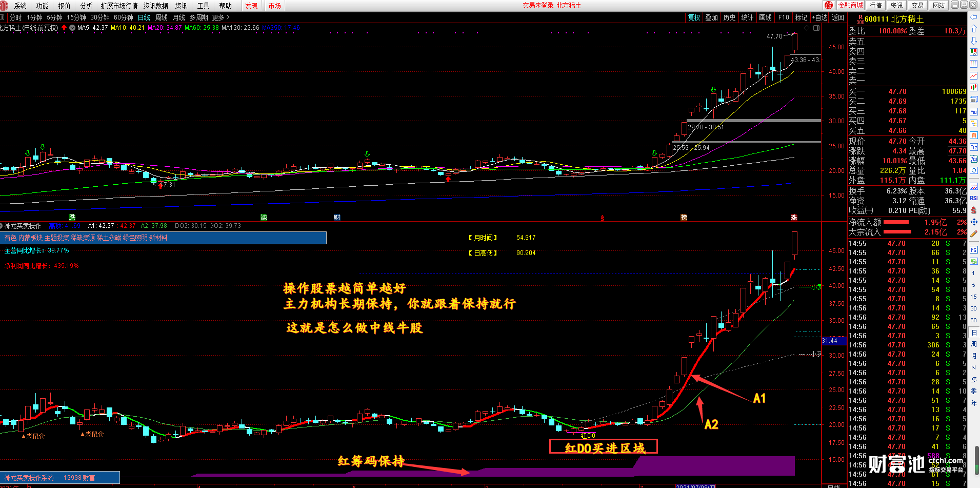Click the diamond icon above the price axis
The width and height of the screenshot is (980, 488).
pyautogui.click(x=807, y=28)
